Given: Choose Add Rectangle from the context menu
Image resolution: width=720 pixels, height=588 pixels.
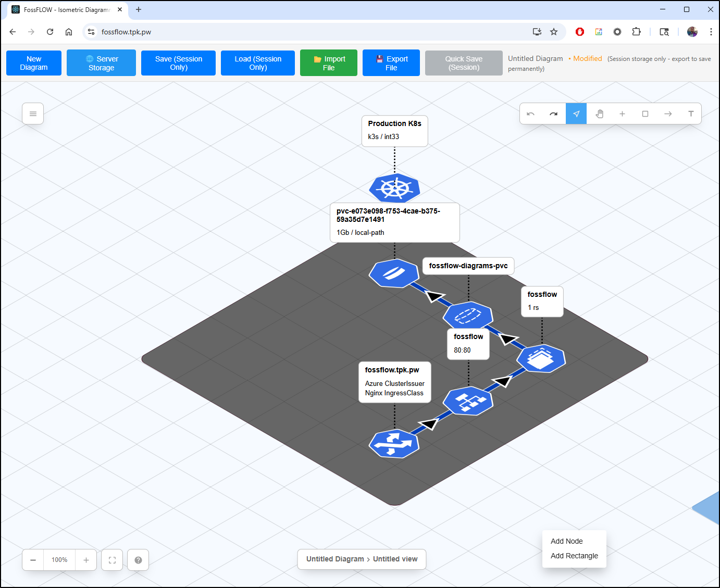Looking at the screenshot, I should pyautogui.click(x=574, y=556).
